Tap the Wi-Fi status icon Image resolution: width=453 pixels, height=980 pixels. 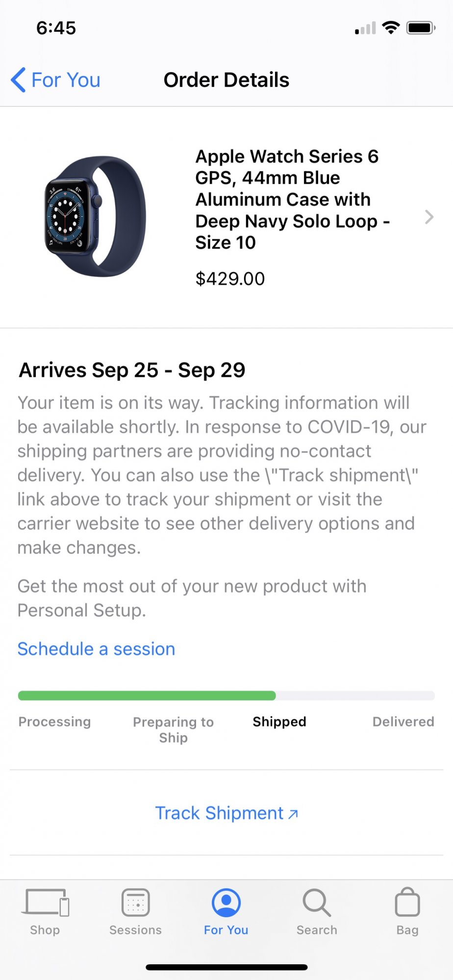[391, 27]
